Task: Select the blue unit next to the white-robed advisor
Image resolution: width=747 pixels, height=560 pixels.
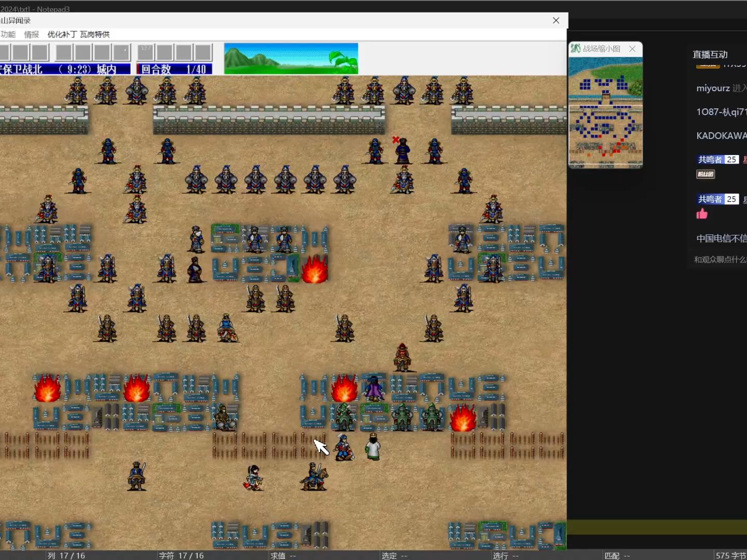Action: [343, 447]
